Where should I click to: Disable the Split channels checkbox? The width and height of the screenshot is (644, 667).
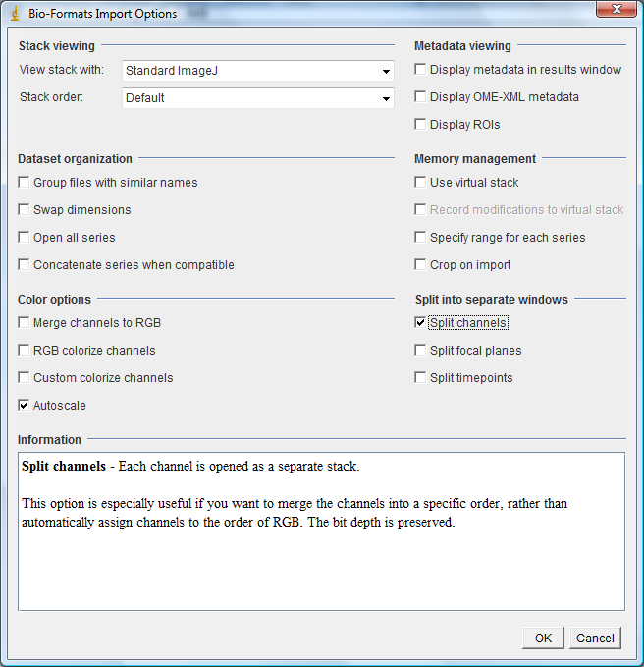click(x=421, y=323)
